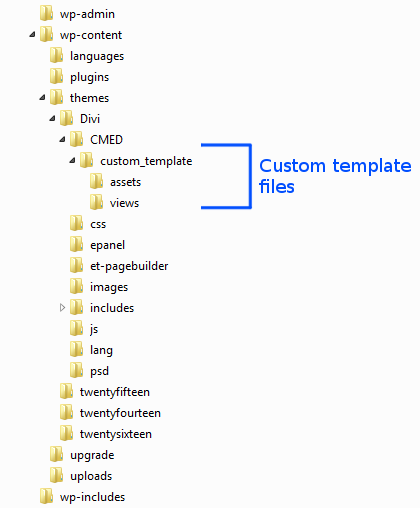Screen dimensions: 420x508
Task: Select the epanel folder label
Action: click(x=107, y=245)
